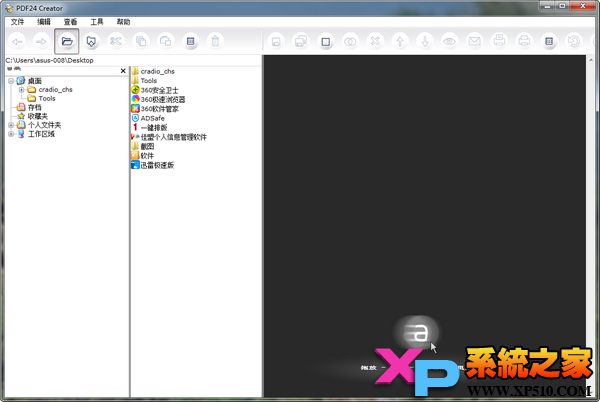The image size is (600, 402).
Task: Expand the 个人文件夹 tree node
Action: [x=11, y=125]
